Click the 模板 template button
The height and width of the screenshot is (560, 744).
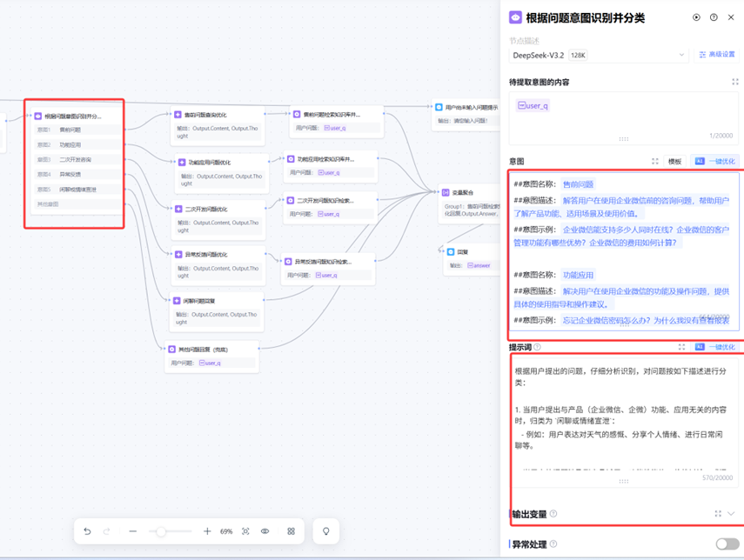[x=674, y=162]
